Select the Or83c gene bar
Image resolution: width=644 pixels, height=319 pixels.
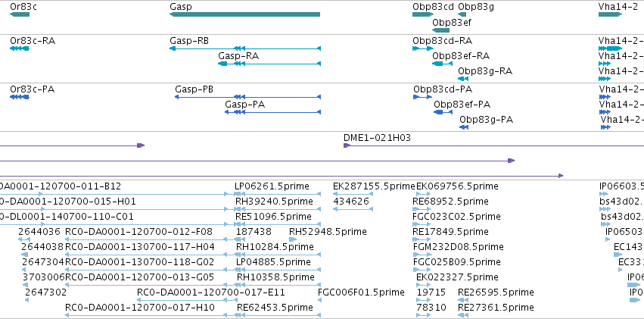20,14
